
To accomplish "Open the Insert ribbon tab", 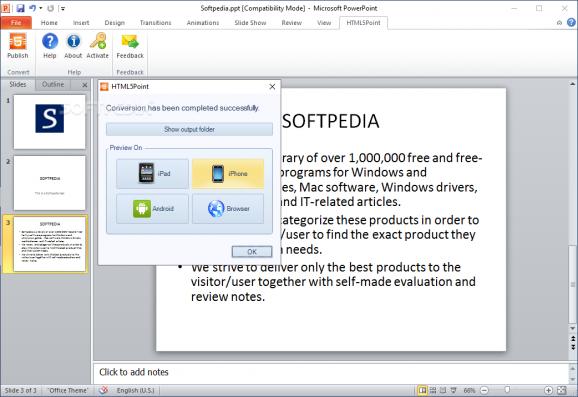I will pos(81,23).
